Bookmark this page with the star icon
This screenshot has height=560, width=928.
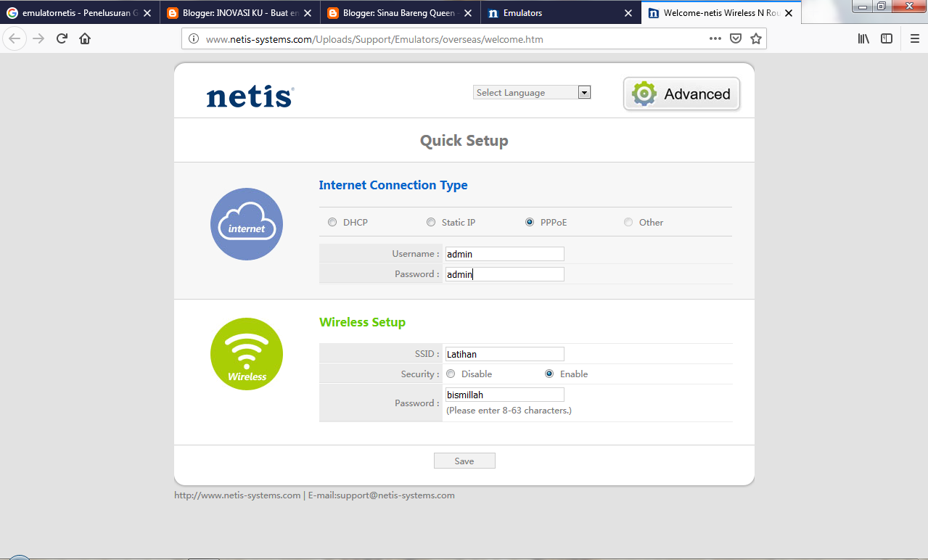point(755,38)
